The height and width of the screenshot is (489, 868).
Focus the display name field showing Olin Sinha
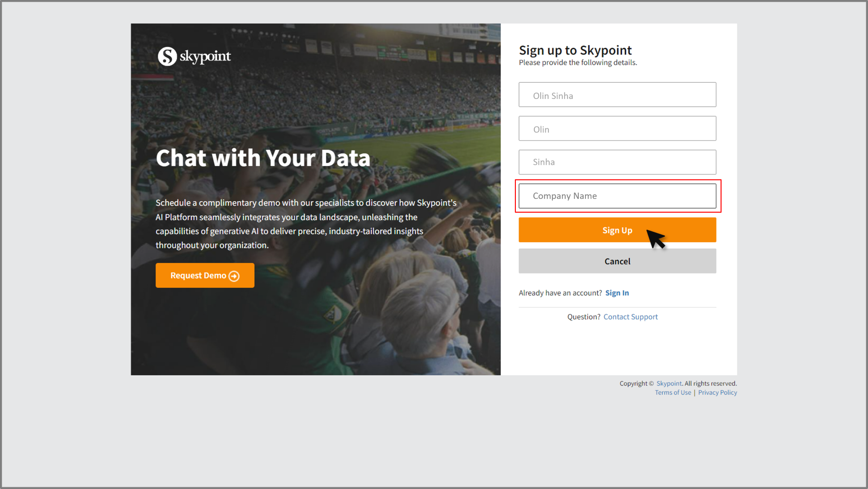pos(617,95)
